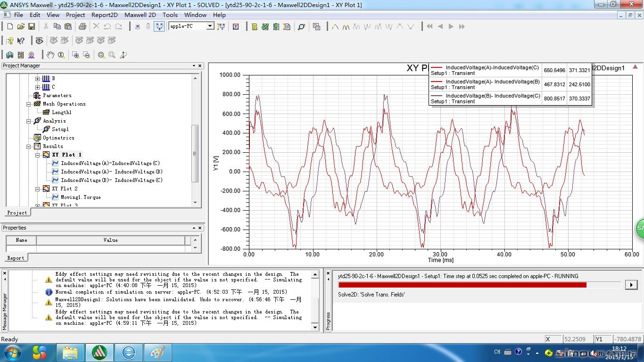Viewport: 644px width, 362px height.
Task: Click the cascading windows icon
Action: 316,26
